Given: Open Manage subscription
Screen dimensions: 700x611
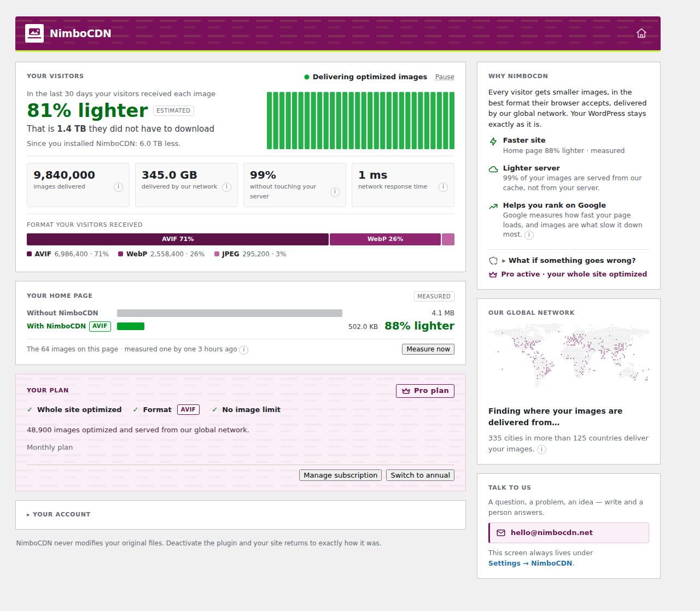Looking at the screenshot, I should [341, 475].
